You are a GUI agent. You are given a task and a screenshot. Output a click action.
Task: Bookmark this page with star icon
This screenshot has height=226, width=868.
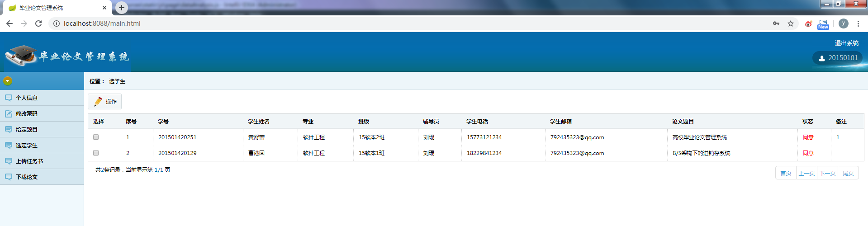791,24
